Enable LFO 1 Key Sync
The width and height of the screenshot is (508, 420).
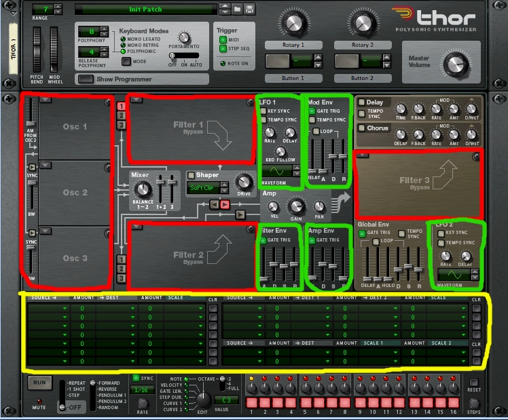[264, 111]
